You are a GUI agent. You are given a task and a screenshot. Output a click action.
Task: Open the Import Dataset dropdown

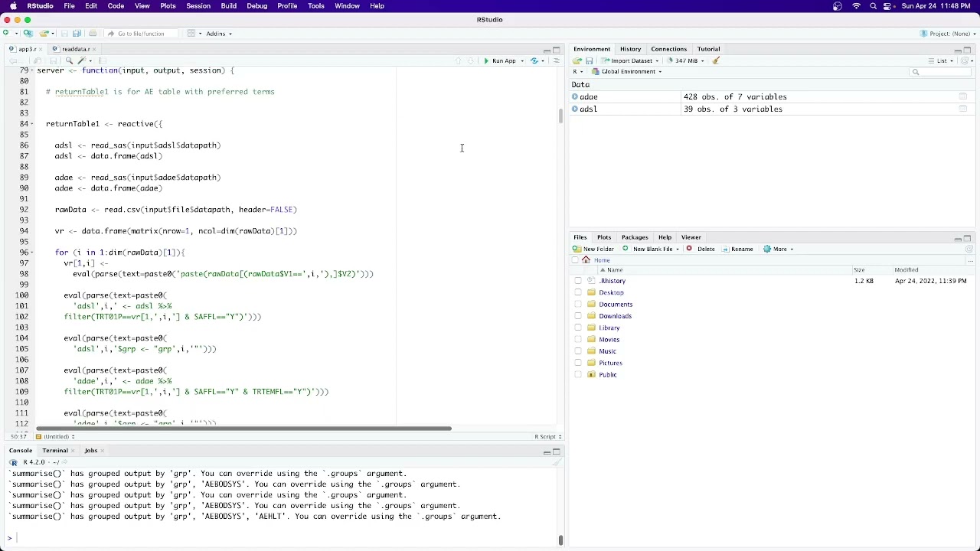point(630,60)
